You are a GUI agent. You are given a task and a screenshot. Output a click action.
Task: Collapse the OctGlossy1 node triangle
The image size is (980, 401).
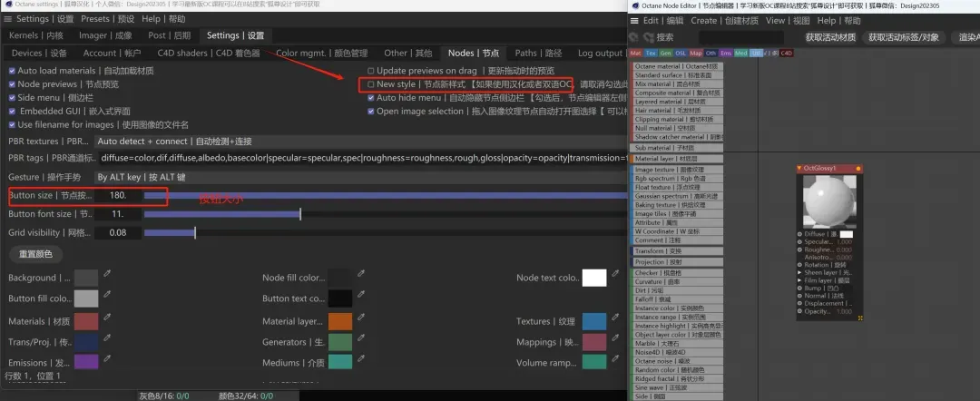pyautogui.click(x=799, y=168)
